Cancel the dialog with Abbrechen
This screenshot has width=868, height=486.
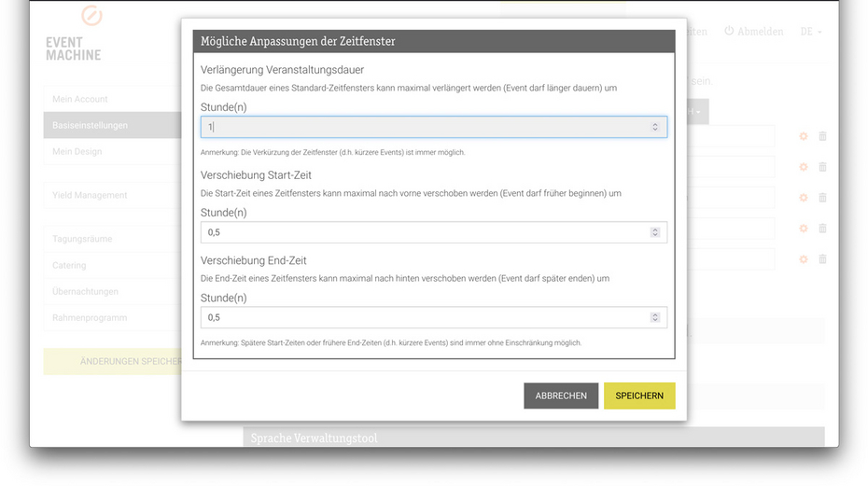pyautogui.click(x=561, y=396)
